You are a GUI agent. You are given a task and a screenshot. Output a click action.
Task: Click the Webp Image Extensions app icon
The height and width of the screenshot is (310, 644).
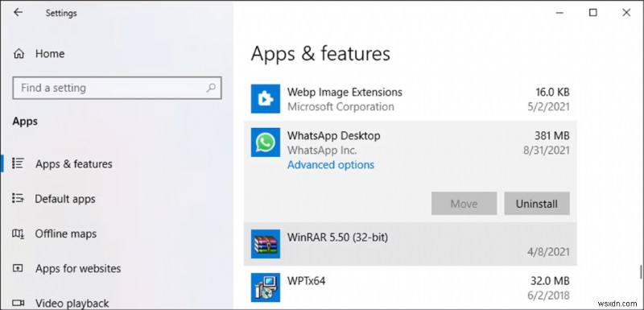pyautogui.click(x=266, y=99)
